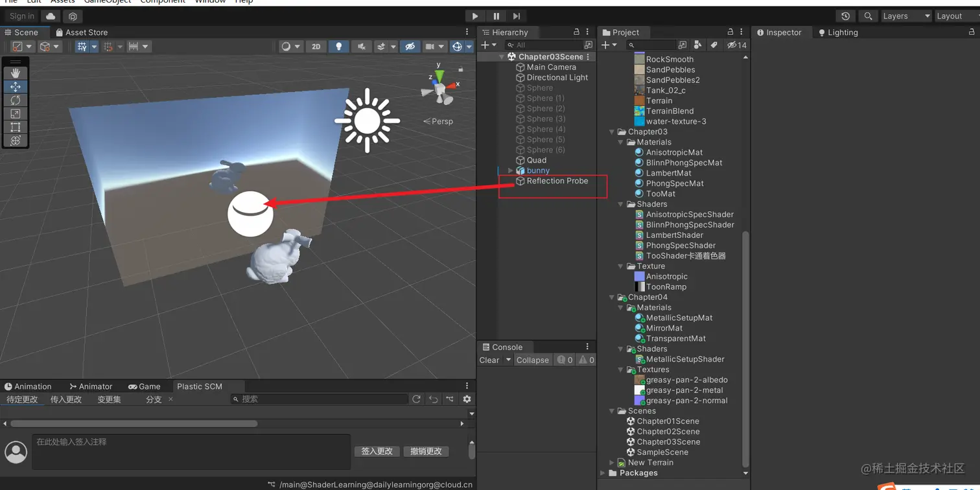Toggle scene audio mute
Viewport: 980px width, 490px height.
pos(361,47)
